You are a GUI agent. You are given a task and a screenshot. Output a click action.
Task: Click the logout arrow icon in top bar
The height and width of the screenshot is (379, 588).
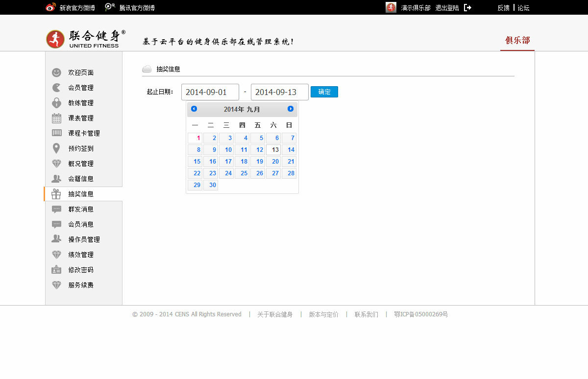click(x=467, y=8)
